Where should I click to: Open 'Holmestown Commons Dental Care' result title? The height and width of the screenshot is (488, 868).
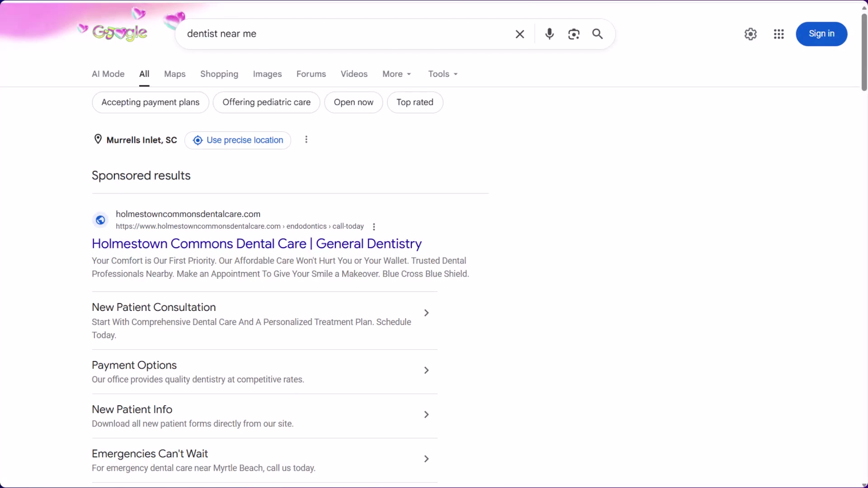257,244
